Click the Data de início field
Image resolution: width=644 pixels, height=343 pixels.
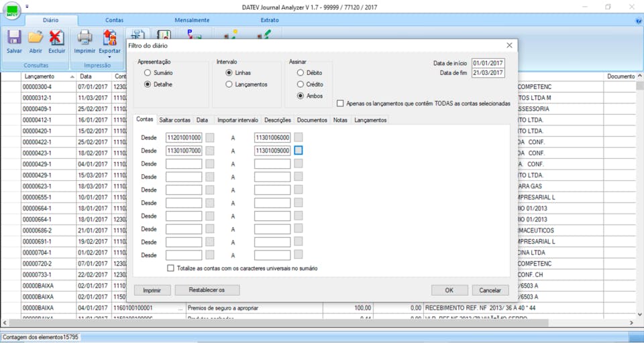tap(488, 63)
